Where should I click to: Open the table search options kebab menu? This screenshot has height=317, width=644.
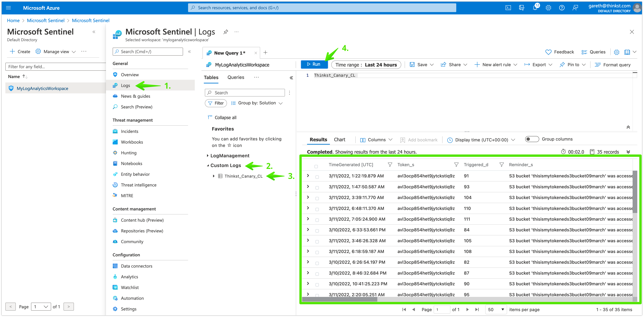[289, 93]
